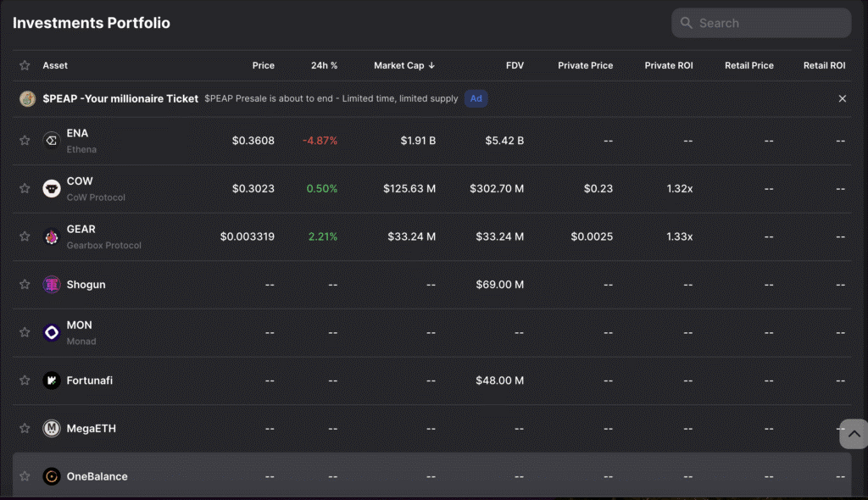This screenshot has width=868, height=500.
Task: Click the $PEAP ad coin logo
Action: 27,98
